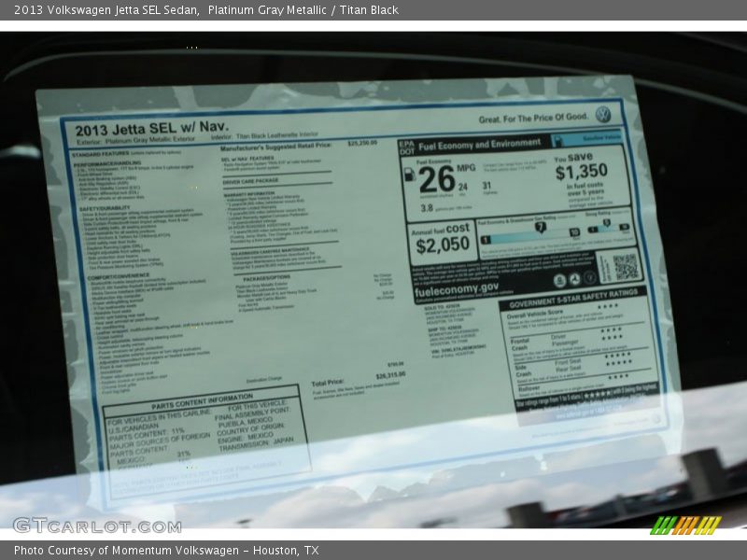This screenshot has height=560, width=747.
Task: Click the '2013 Volkswagen Jetta SEL Sedan' caption title
Action: [106, 10]
